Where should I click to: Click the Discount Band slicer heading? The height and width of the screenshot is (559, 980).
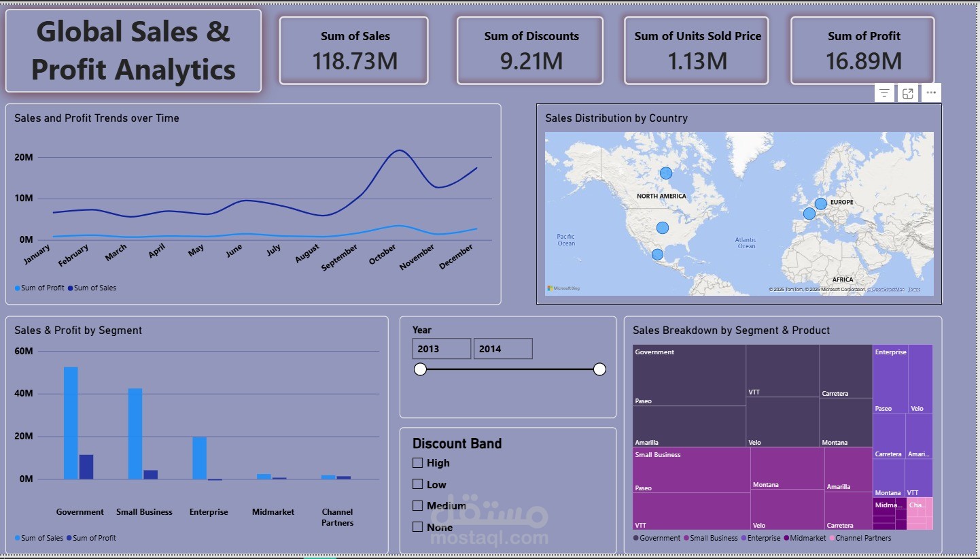tap(457, 443)
